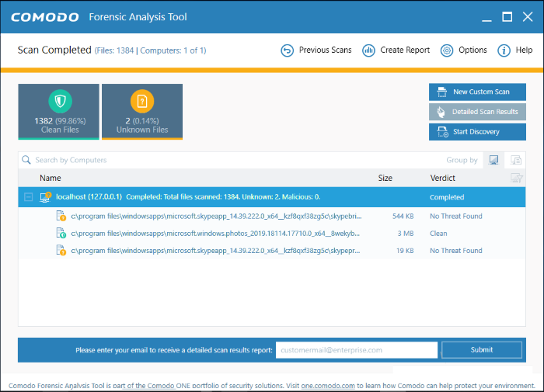Sort by the Size column header

(385, 179)
